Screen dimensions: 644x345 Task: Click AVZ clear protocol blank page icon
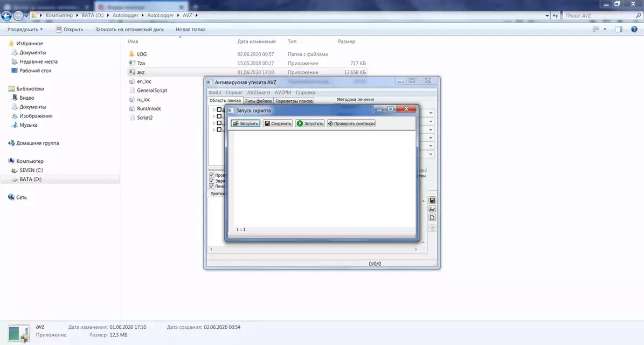point(432,218)
